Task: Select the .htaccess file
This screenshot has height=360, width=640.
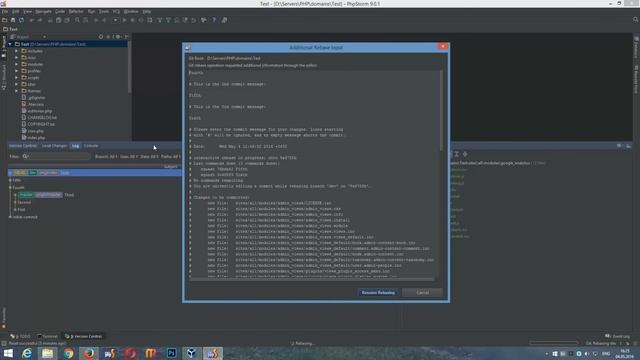Action: (x=33, y=104)
